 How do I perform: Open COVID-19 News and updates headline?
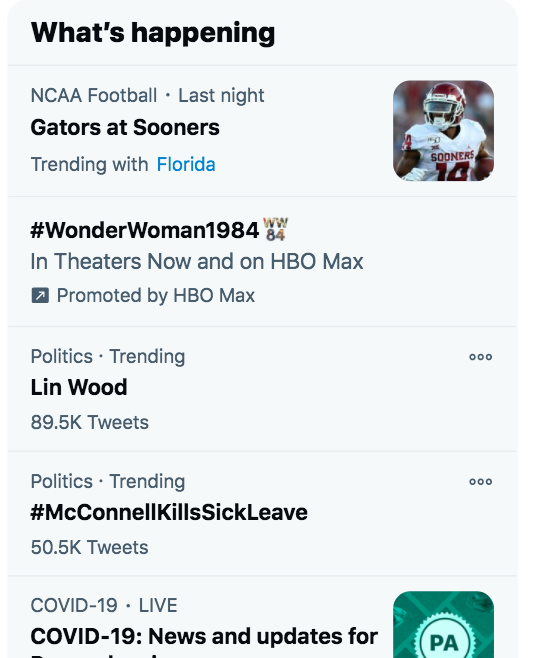click(x=204, y=636)
